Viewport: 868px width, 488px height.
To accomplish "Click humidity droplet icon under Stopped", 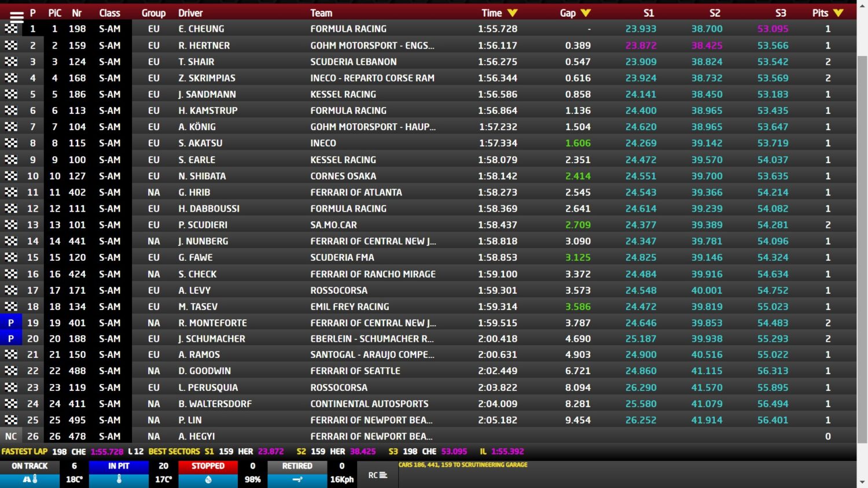I will tap(208, 479).
